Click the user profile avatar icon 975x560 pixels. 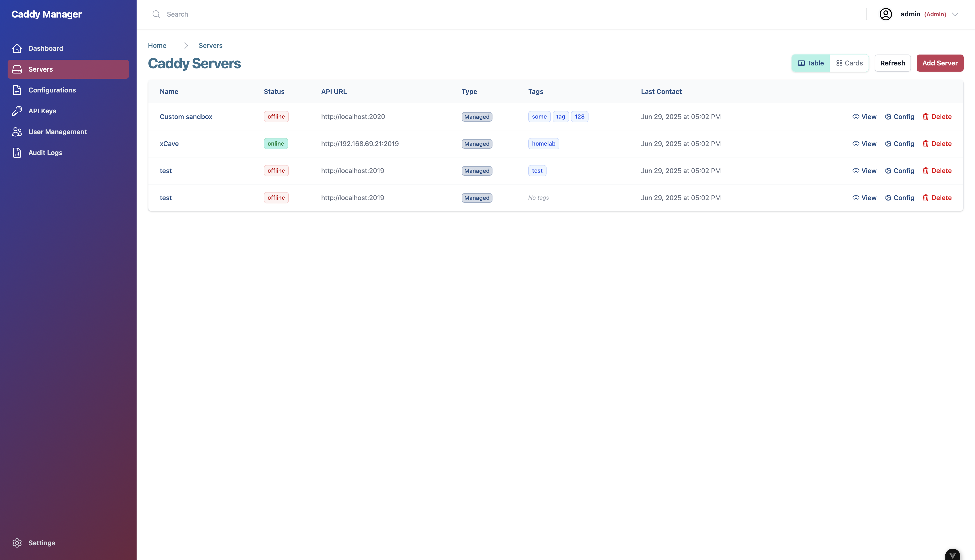[x=886, y=14]
